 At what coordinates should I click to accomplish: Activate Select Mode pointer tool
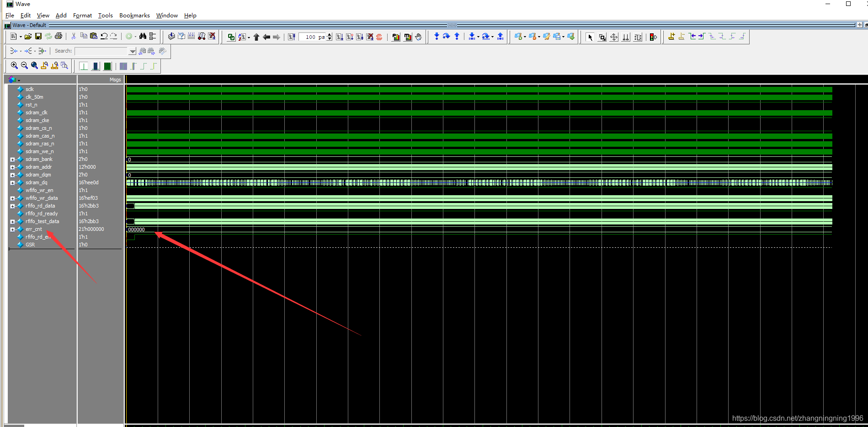590,37
